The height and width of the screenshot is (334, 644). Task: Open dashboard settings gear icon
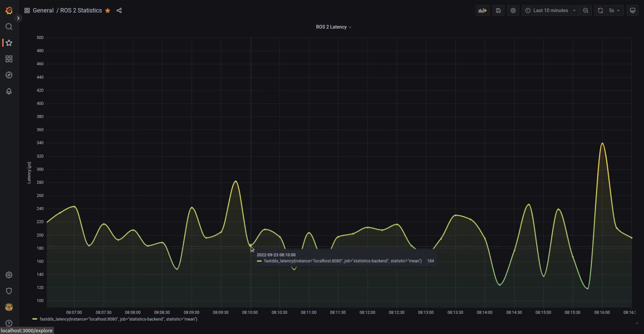pyautogui.click(x=513, y=10)
